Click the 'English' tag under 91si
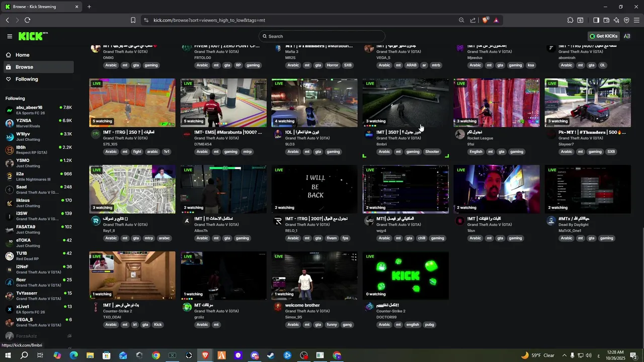This screenshot has height=362, width=644. (x=475, y=152)
